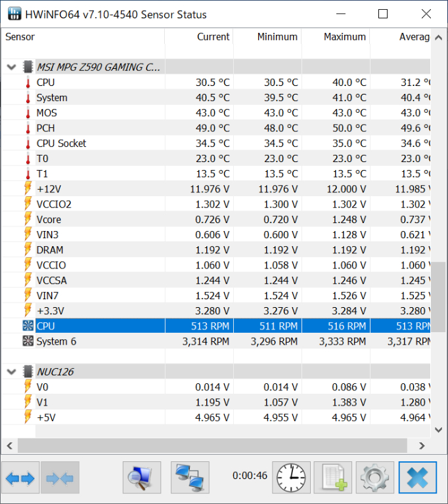Click the vertical scrollbar up arrow
Screen dimensions: 448x504
pos(438,37)
